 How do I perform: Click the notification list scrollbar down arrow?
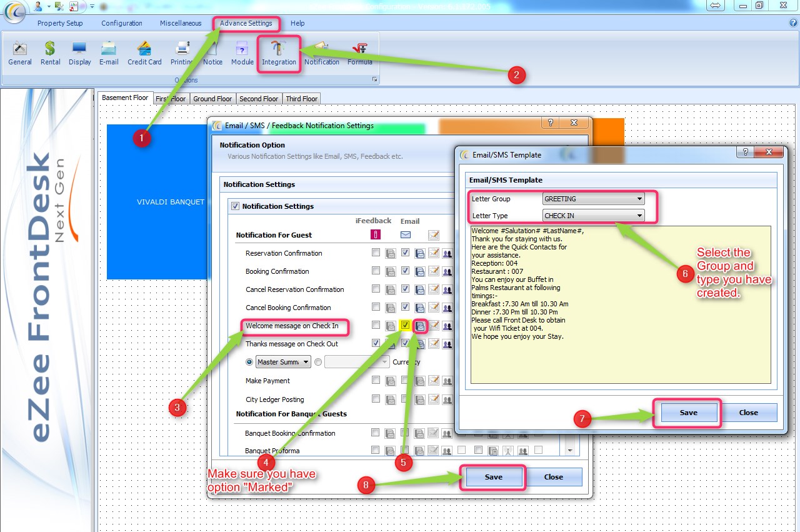[x=569, y=450]
